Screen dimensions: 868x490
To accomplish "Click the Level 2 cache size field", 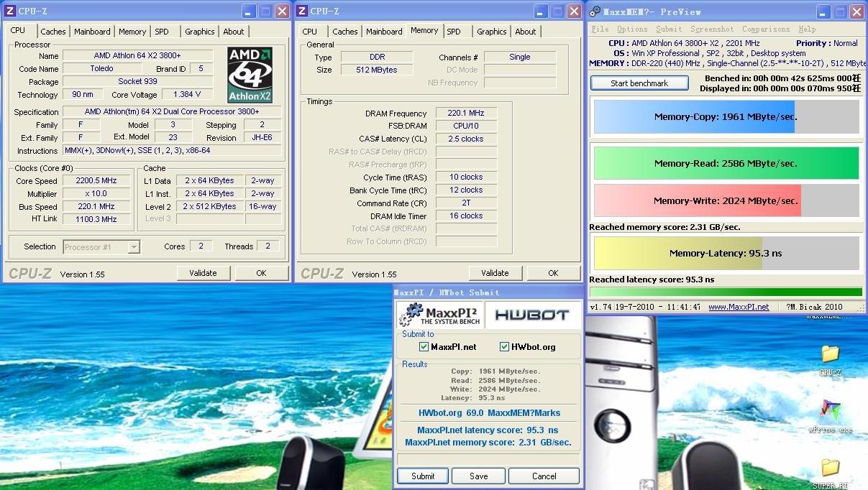I will (x=209, y=207).
